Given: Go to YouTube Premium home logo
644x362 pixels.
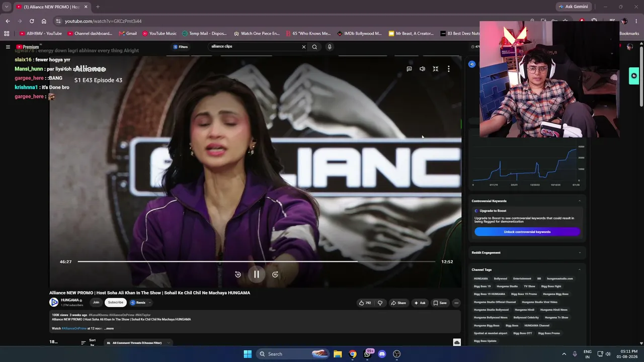Looking at the screenshot, I should coord(28,47).
